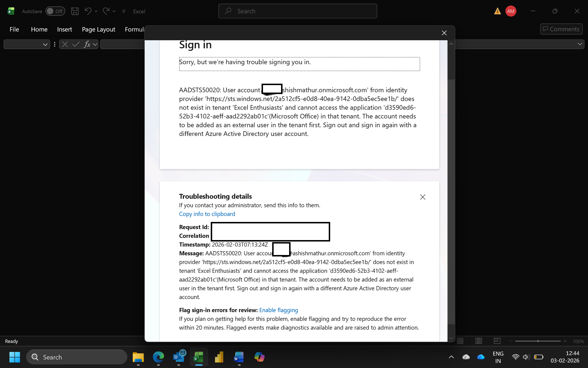
Task: Open Word from taskbar
Action: click(x=239, y=357)
